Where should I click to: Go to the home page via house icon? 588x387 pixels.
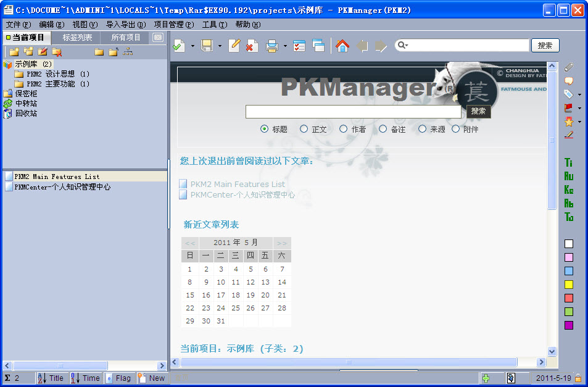pos(342,46)
